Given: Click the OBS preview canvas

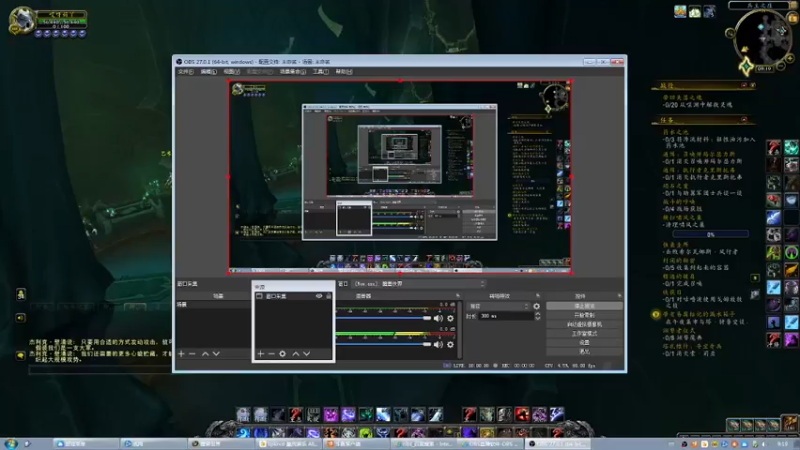Looking at the screenshot, I should [399, 177].
